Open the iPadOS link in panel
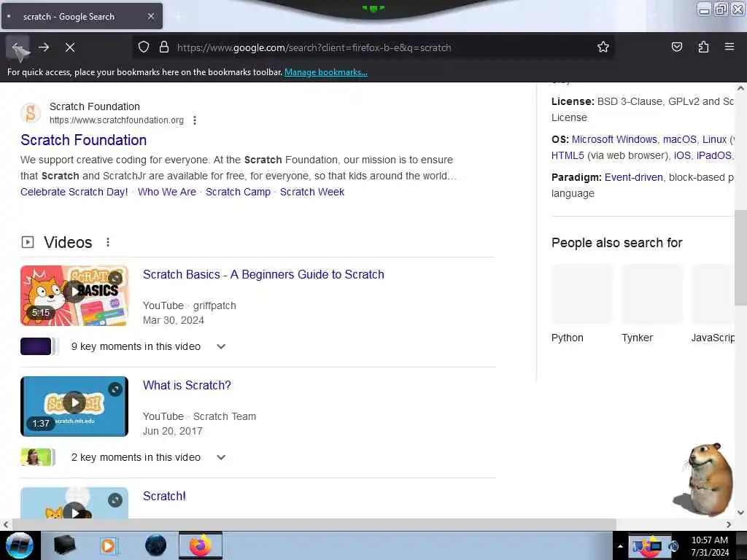Image resolution: width=747 pixels, height=560 pixels. click(x=713, y=156)
